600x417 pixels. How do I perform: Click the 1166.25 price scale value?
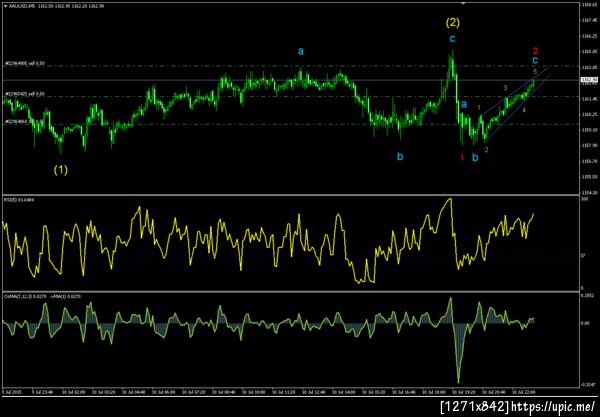tap(590, 36)
